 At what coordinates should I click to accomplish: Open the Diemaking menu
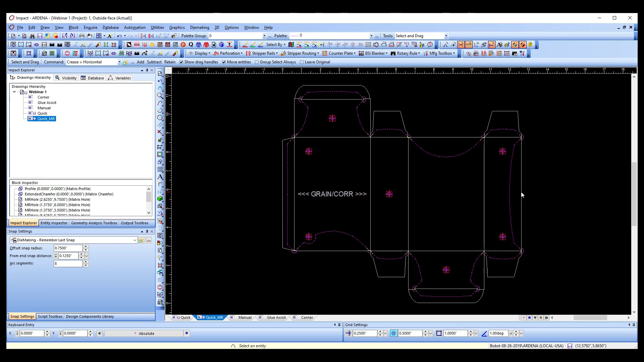[199, 27]
